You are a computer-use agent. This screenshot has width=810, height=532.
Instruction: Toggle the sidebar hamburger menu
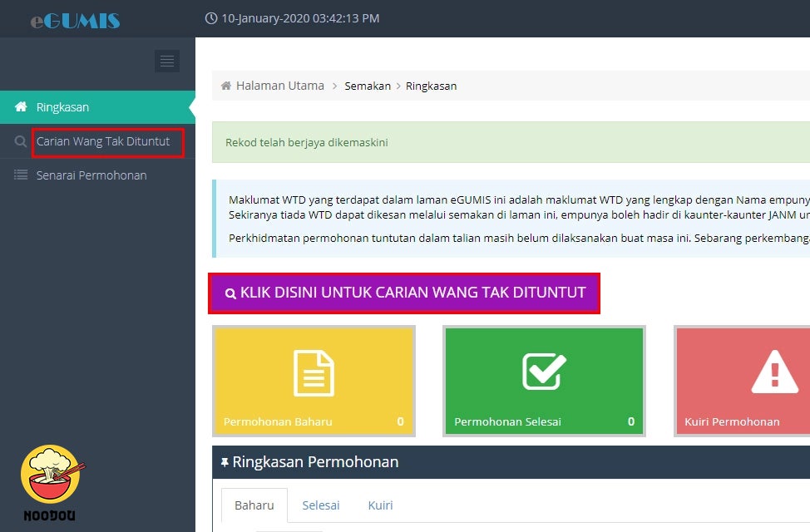tap(167, 61)
